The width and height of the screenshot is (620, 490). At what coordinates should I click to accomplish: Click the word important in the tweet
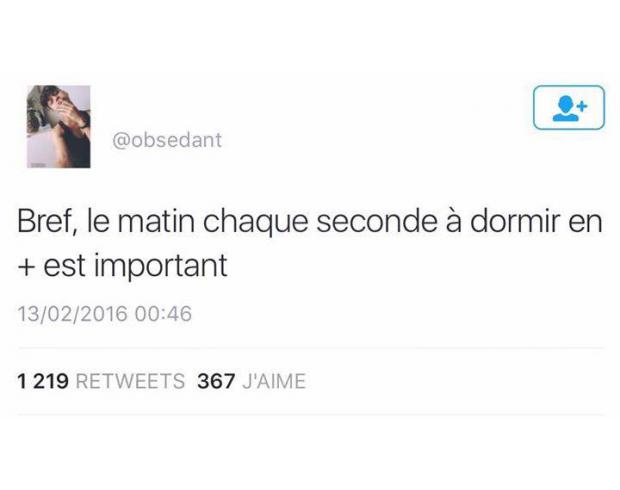(x=161, y=267)
